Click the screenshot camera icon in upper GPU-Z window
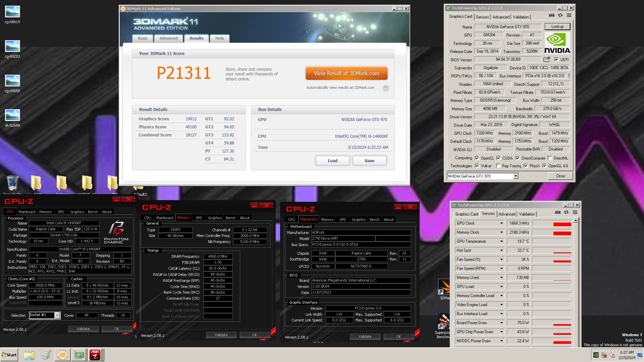Screen dimensions: 644x362 coord(552,15)
